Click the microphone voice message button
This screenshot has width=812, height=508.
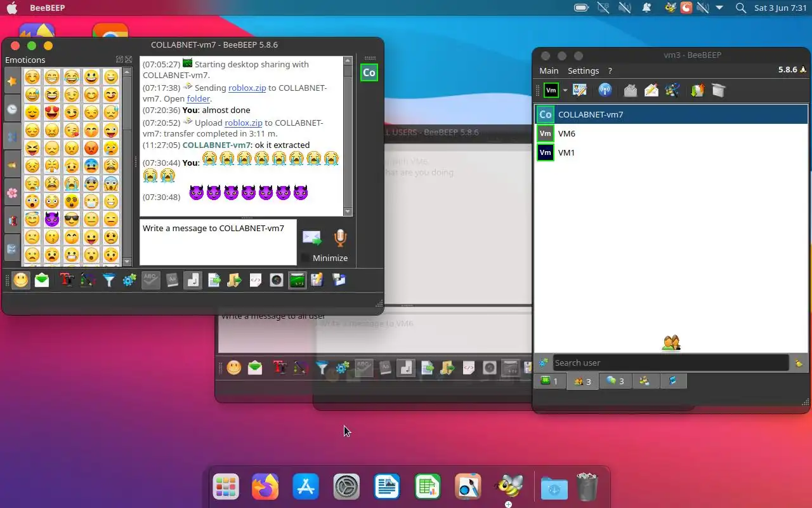pyautogui.click(x=340, y=238)
